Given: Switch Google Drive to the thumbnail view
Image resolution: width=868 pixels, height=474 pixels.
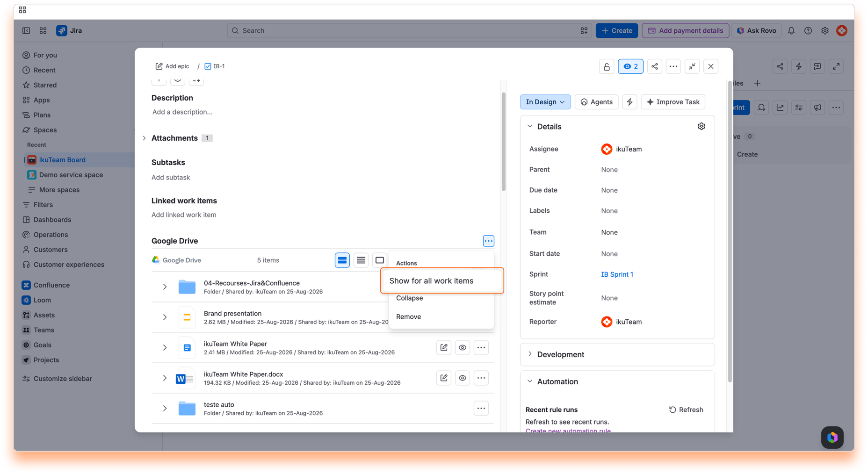Looking at the screenshot, I should click(380, 260).
